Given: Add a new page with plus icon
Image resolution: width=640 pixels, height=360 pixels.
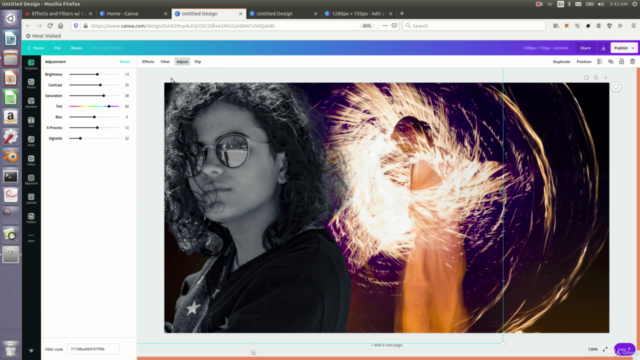Looking at the screenshot, I should click(606, 78).
